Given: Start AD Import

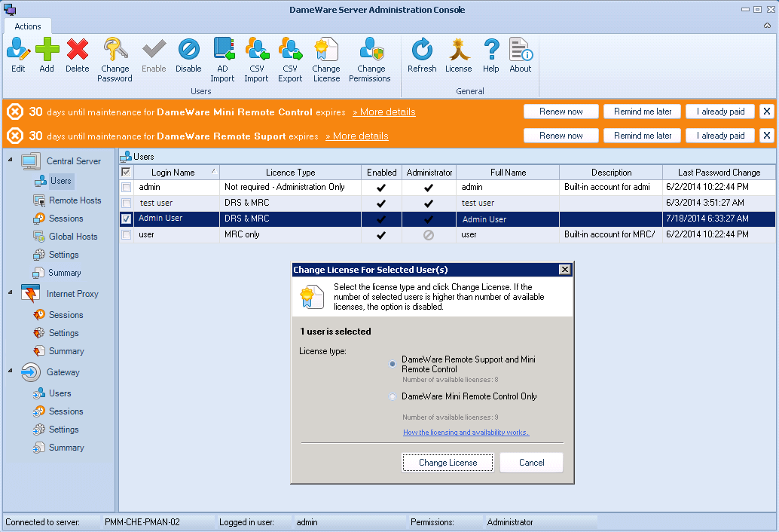Looking at the screenshot, I should point(222,60).
